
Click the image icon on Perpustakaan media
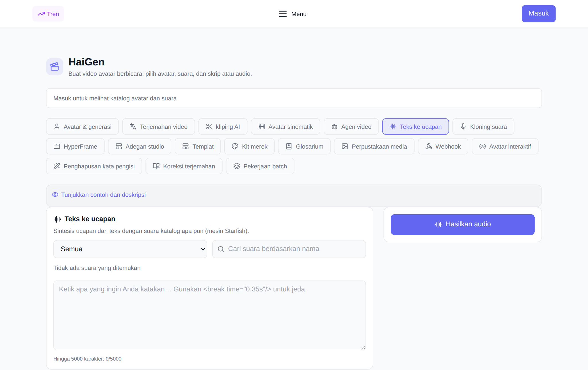click(x=345, y=146)
